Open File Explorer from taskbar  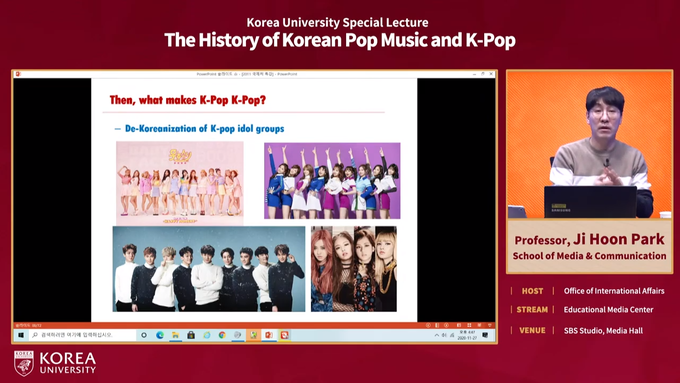coord(175,335)
